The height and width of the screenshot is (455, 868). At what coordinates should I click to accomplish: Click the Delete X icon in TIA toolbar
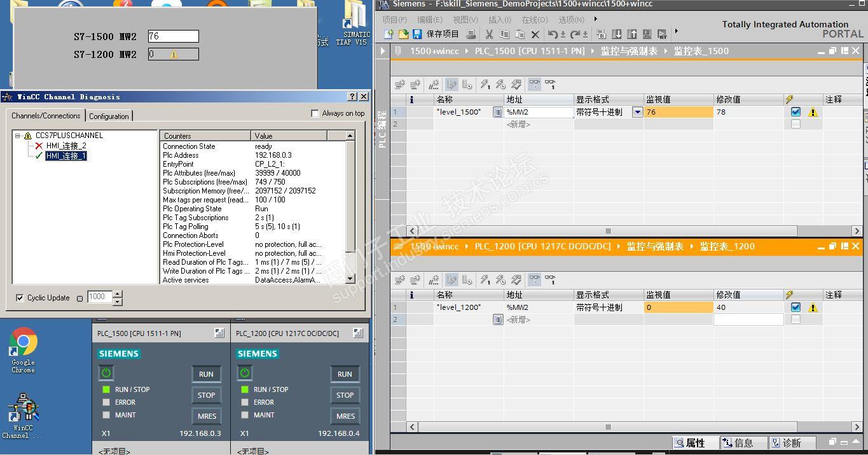point(535,34)
